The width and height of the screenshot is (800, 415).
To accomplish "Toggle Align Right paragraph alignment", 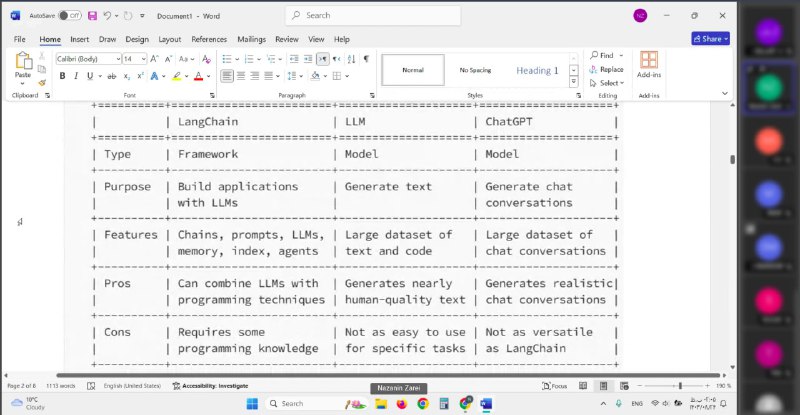I will click(x=255, y=76).
